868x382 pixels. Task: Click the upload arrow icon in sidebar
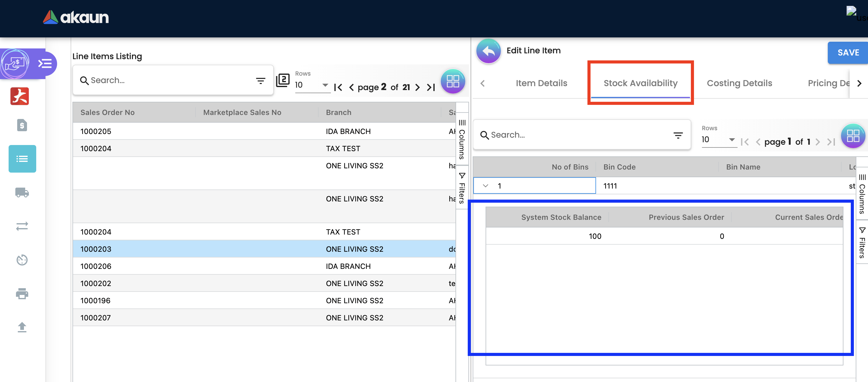coord(22,327)
